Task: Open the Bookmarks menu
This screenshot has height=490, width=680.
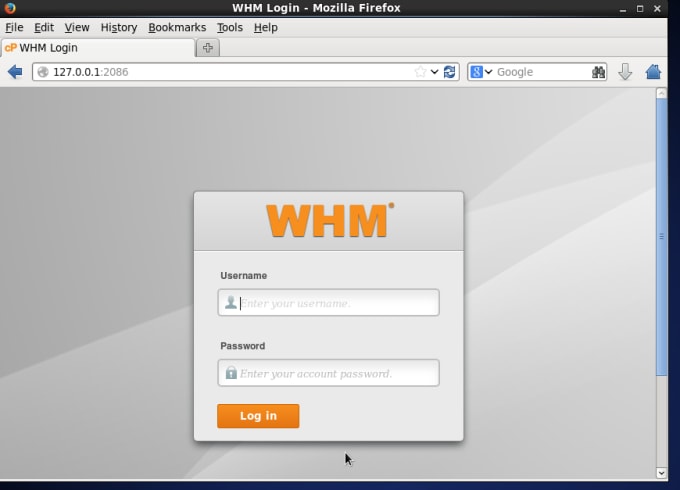Action: pos(177,27)
